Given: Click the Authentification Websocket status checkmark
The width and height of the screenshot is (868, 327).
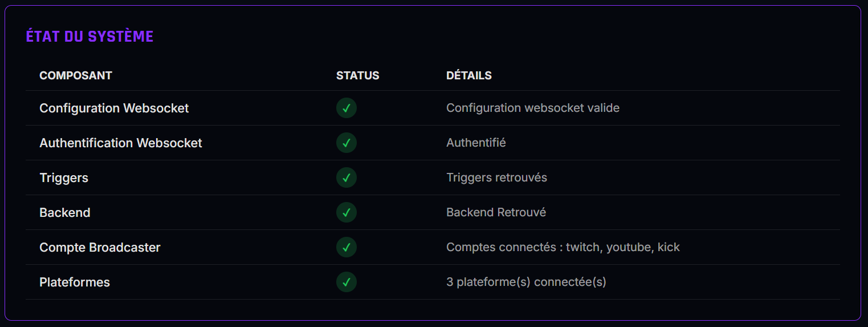Looking at the screenshot, I should coord(346,143).
